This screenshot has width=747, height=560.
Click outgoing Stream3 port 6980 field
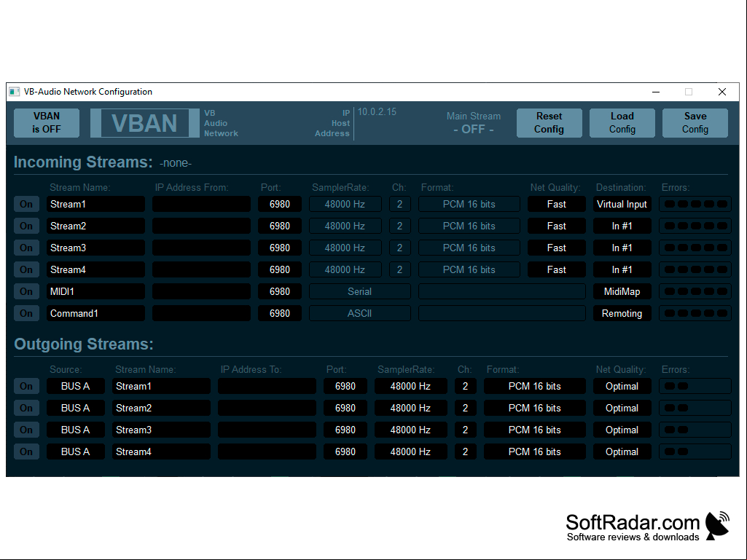tap(345, 430)
